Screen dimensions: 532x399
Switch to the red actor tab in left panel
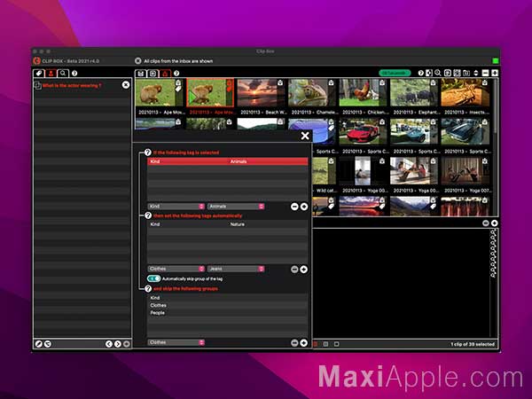pos(51,73)
